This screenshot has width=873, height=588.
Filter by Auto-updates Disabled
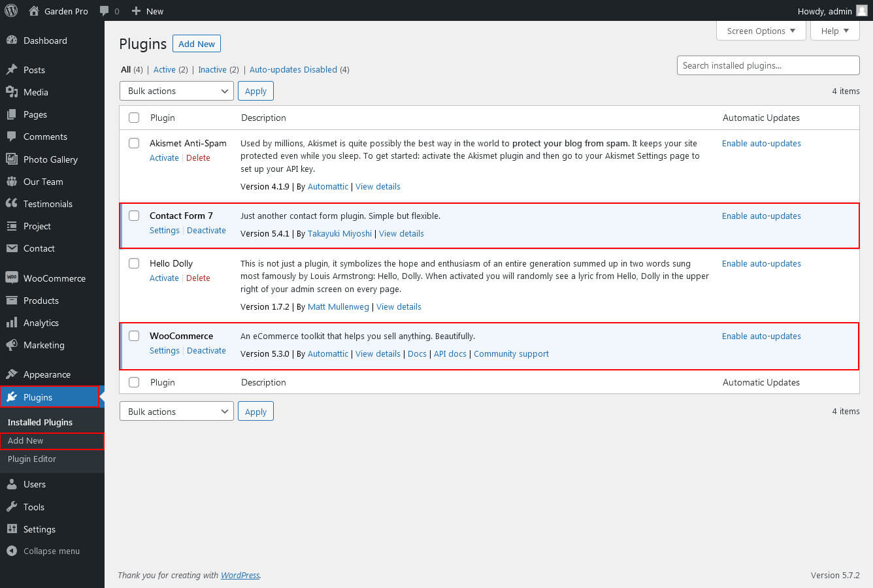tap(293, 69)
